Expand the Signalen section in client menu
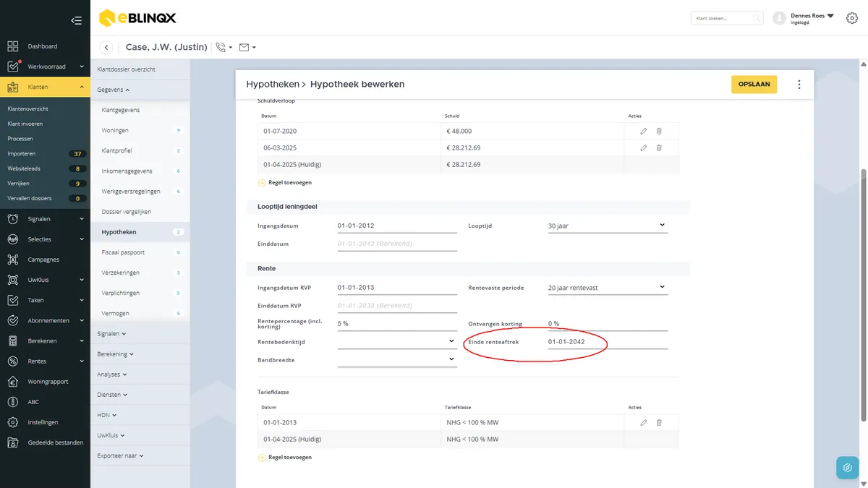Image resolution: width=868 pixels, height=488 pixels. pyautogui.click(x=112, y=334)
